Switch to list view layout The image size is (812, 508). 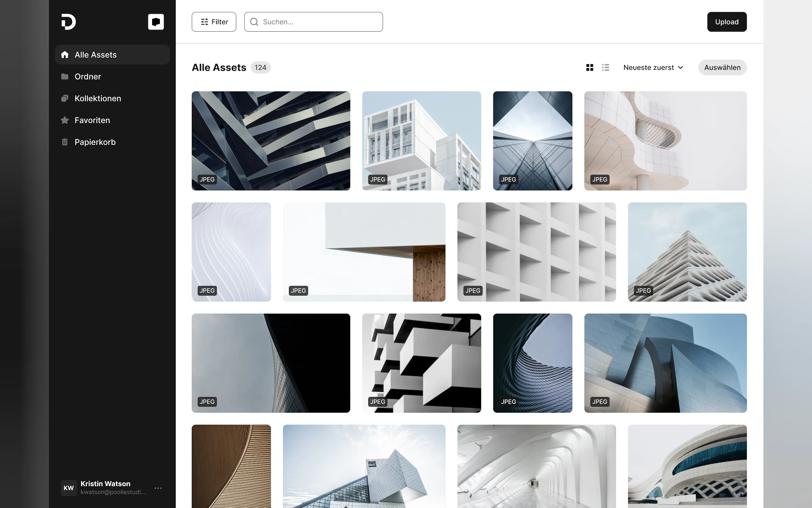pos(605,67)
